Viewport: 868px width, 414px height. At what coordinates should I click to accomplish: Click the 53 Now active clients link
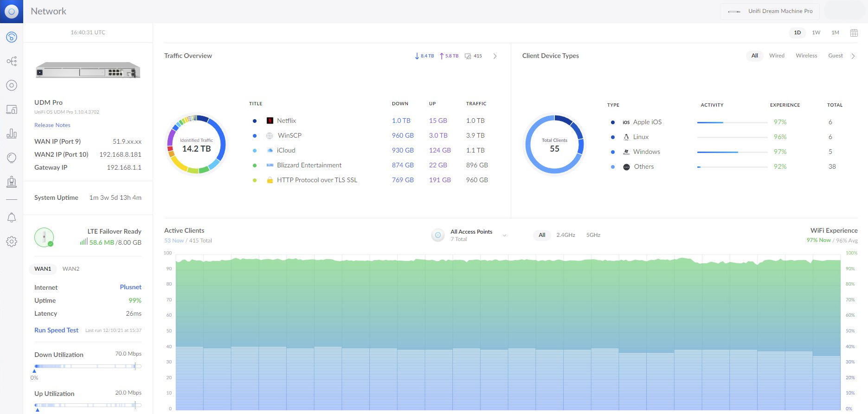click(x=174, y=241)
